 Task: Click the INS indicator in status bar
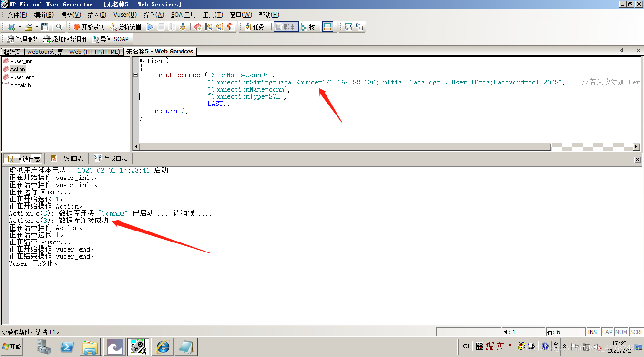(593, 332)
